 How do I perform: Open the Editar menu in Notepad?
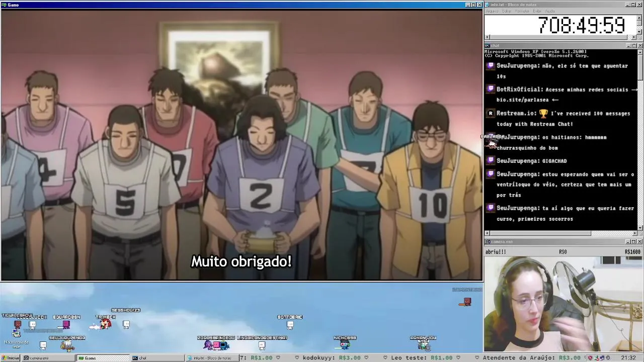(x=507, y=11)
